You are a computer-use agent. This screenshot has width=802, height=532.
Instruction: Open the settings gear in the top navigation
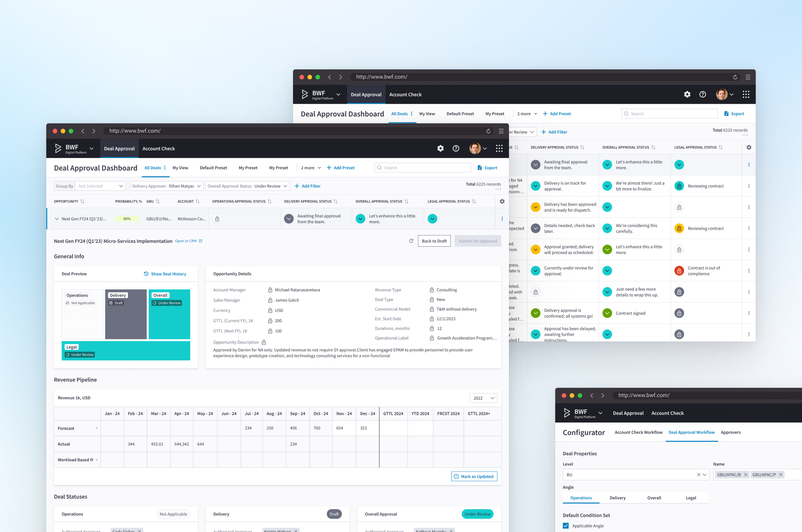coord(440,148)
